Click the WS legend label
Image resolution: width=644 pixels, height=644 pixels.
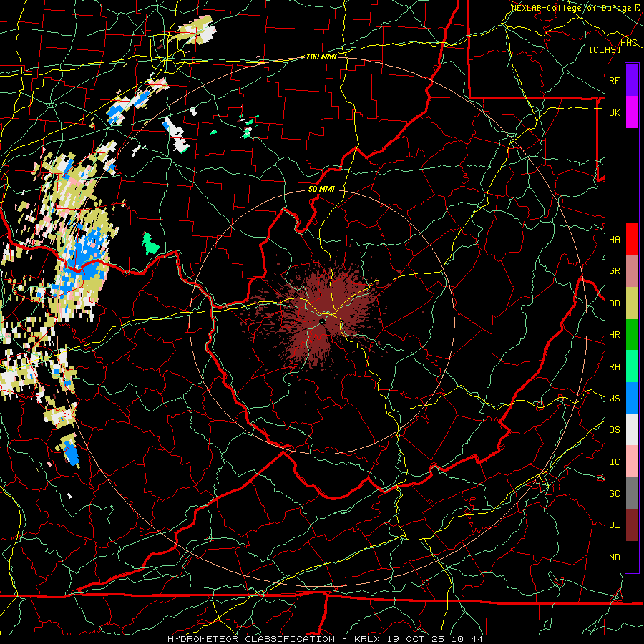tap(614, 398)
